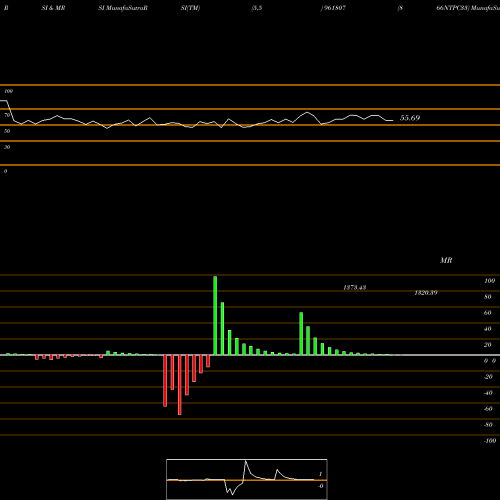Click the MR axis label -40
The width and height of the screenshot is (500, 500).
pos(488,393)
